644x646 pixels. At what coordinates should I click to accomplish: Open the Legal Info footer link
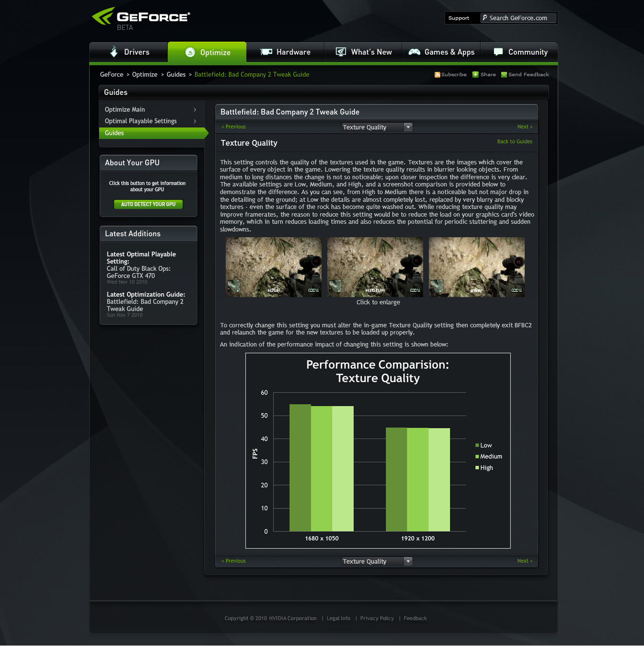point(338,618)
